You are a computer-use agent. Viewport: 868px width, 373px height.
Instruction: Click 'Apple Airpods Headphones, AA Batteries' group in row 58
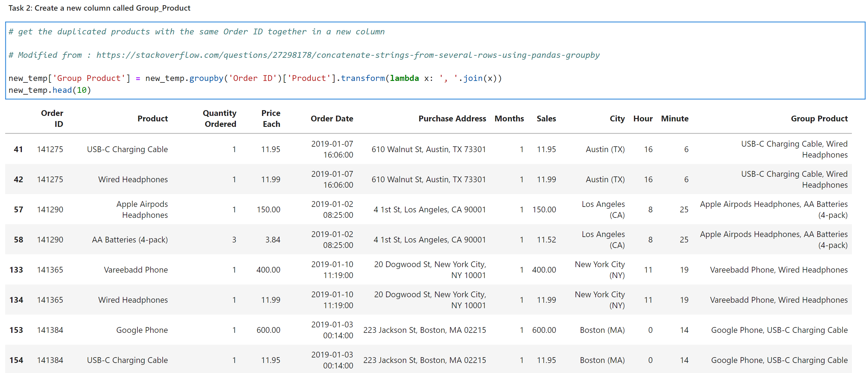pyautogui.click(x=774, y=239)
